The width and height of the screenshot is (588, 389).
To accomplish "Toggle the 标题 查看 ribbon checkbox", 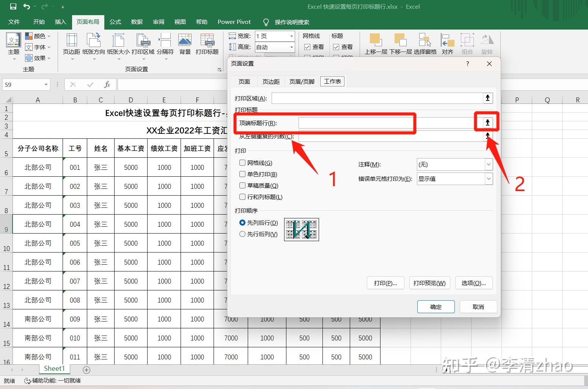I will click(336, 47).
